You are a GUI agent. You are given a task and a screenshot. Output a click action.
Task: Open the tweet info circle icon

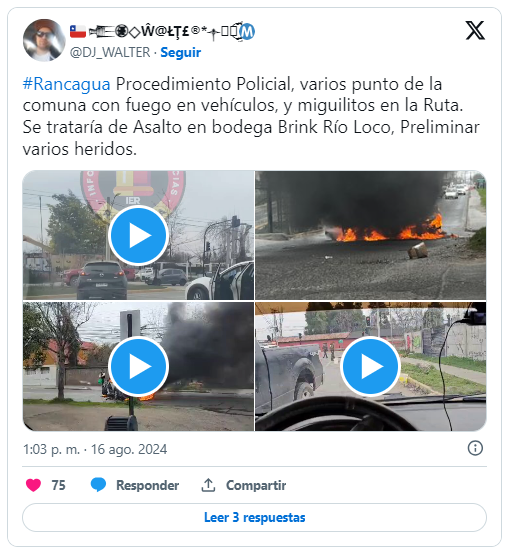point(475,448)
